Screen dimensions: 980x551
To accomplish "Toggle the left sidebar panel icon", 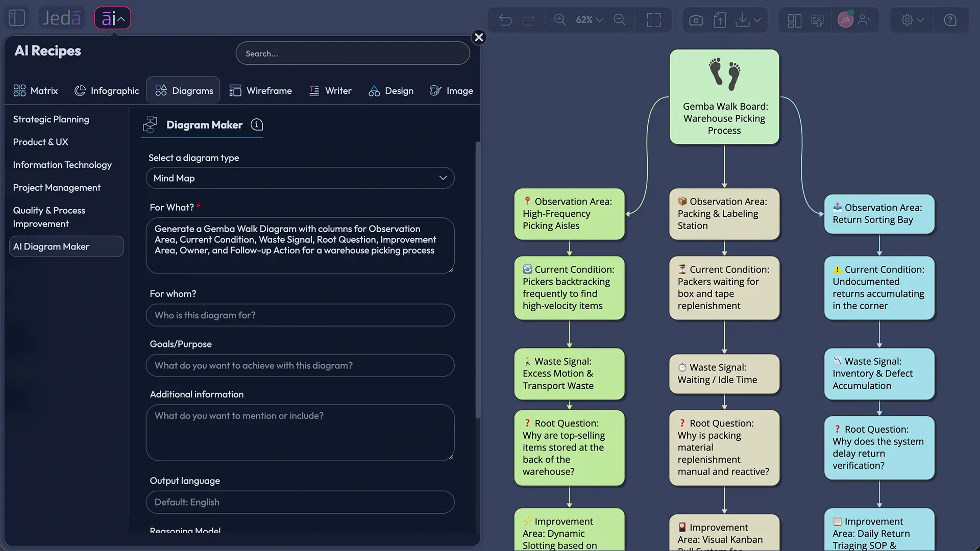I will tap(17, 18).
